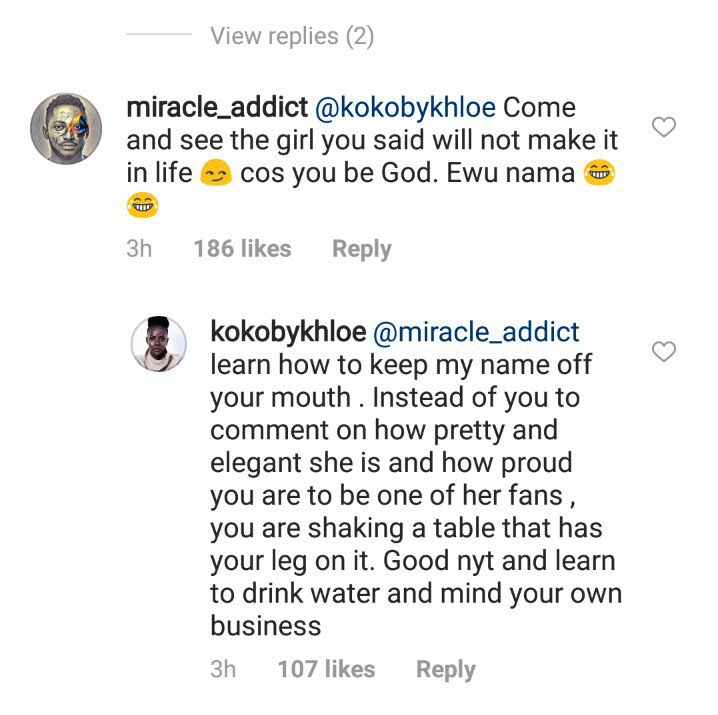Click the line beside View replies

(159, 36)
